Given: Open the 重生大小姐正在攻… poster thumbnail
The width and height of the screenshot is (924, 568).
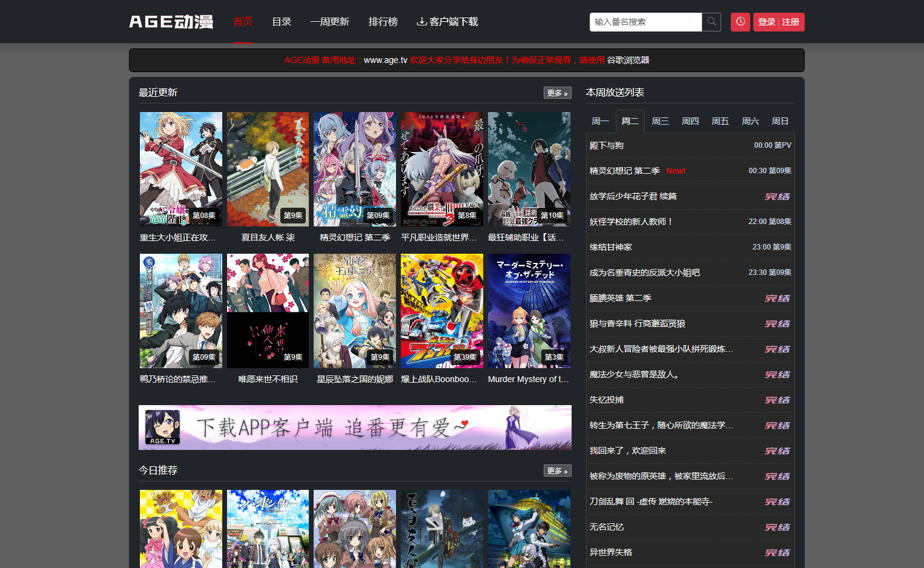Looking at the screenshot, I should (x=181, y=169).
